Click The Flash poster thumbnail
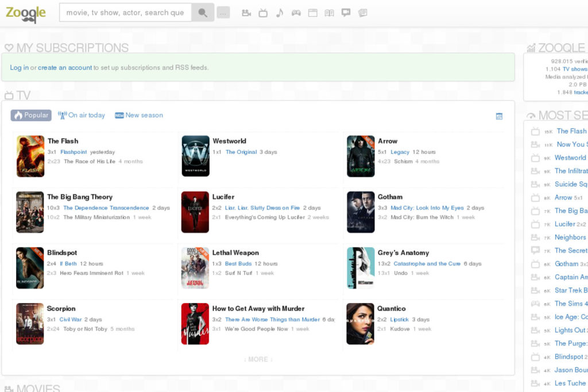Image resolution: width=588 pixels, height=392 pixels. point(30,156)
